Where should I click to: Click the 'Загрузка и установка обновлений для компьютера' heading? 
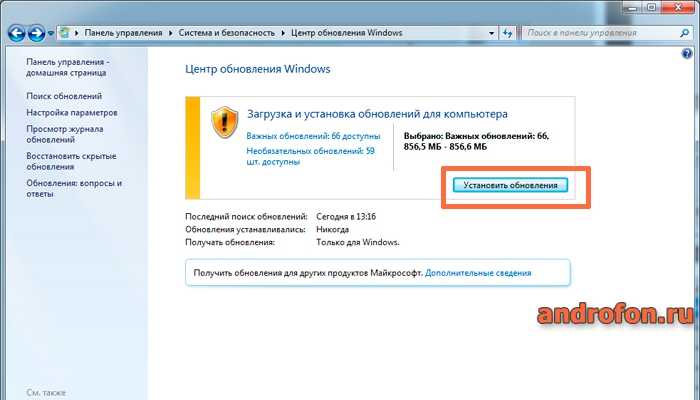pos(377,114)
